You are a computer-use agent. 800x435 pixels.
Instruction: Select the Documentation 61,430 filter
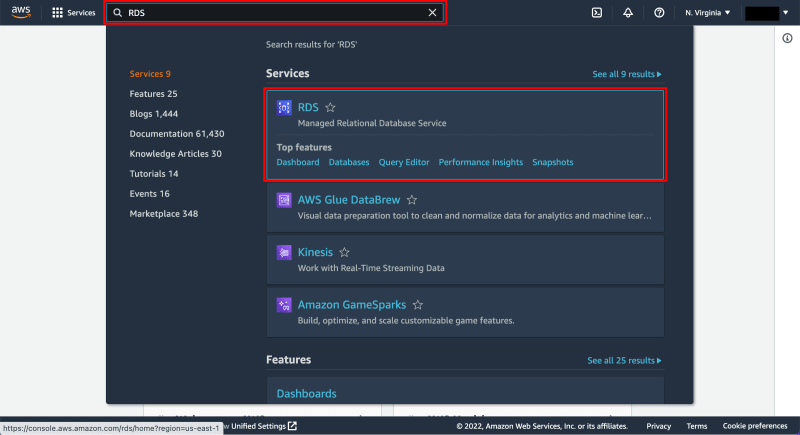tap(177, 134)
